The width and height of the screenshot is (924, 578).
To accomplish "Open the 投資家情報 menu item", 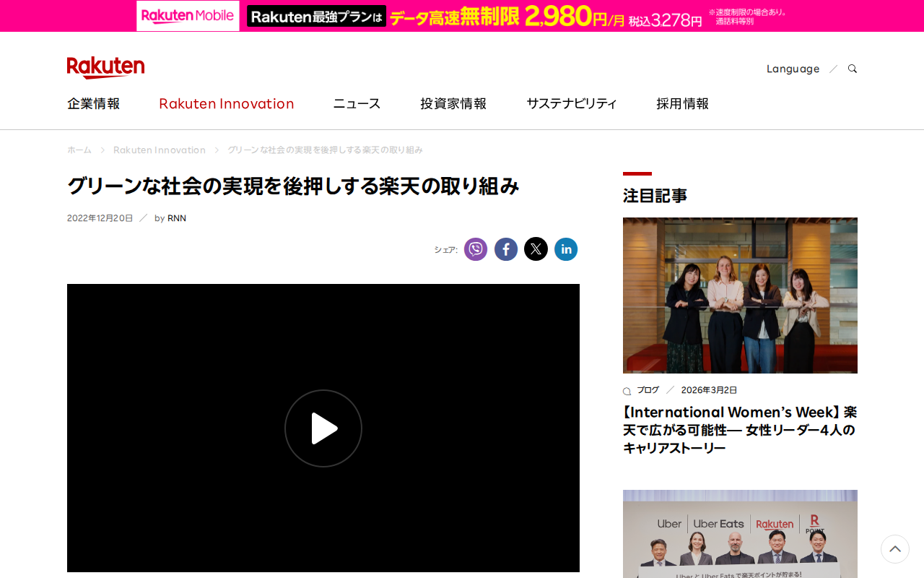I will 453,103.
